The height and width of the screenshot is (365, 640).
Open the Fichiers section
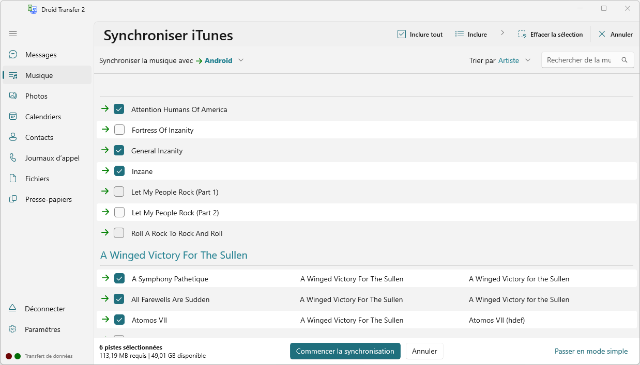[x=47, y=178]
